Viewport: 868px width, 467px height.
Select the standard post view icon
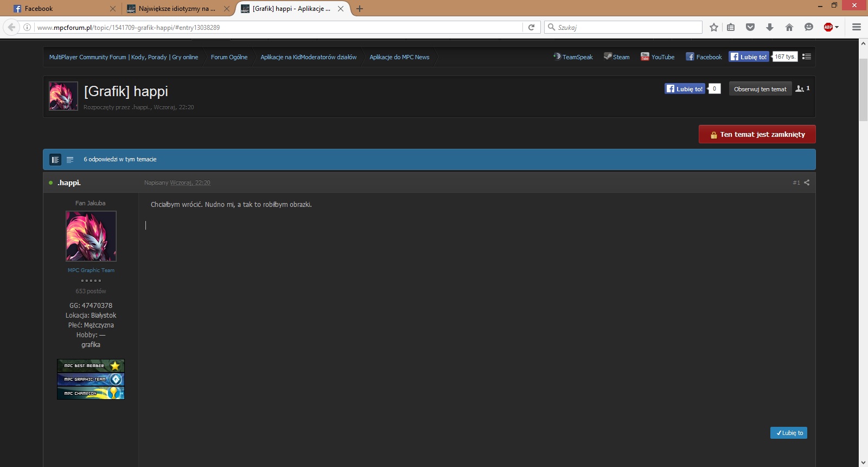coord(55,160)
